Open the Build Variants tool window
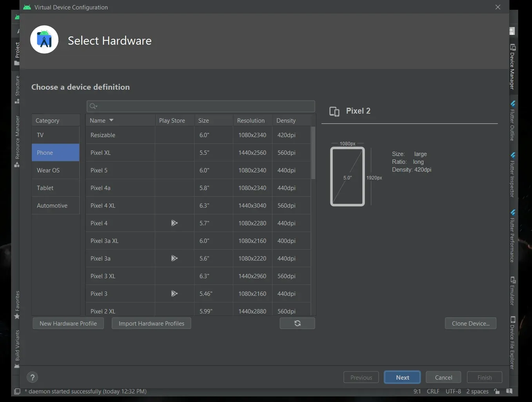The width and height of the screenshot is (532, 402). tap(17, 349)
